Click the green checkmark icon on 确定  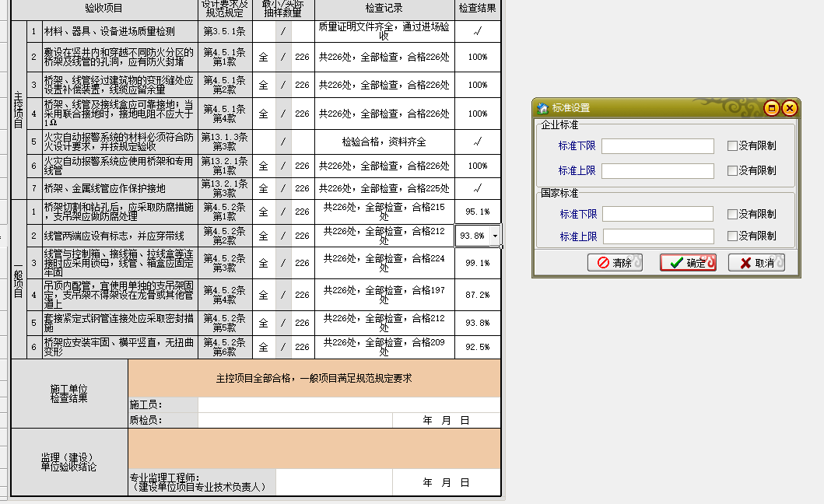click(675, 263)
